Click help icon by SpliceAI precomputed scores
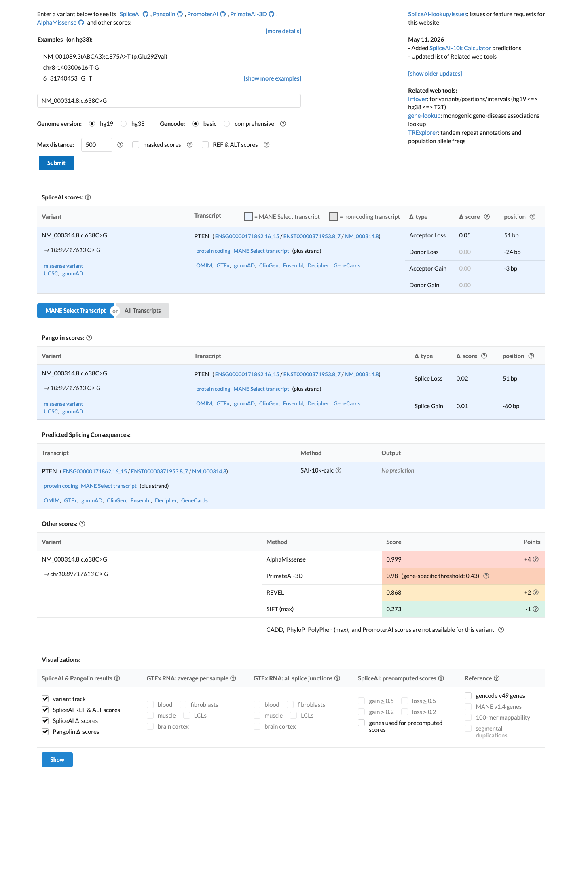Viewport: 588px width, 890px height. click(441, 678)
